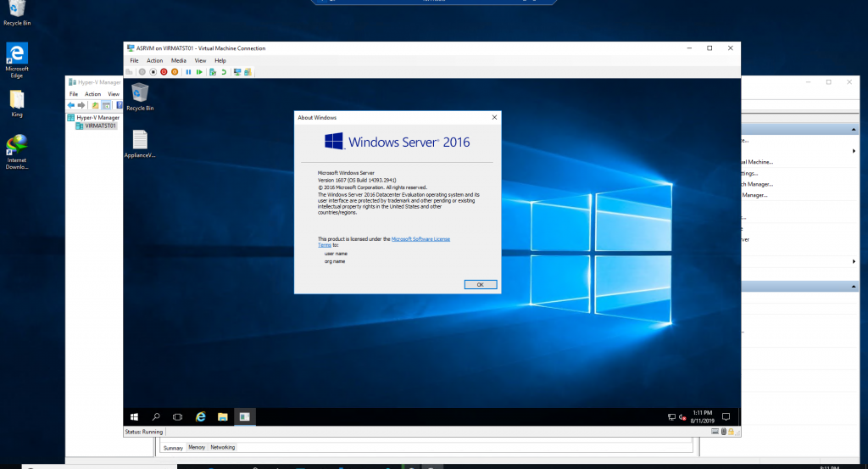
Task: Click the Search icon on the guest taskbar
Action: pyautogui.click(x=156, y=417)
